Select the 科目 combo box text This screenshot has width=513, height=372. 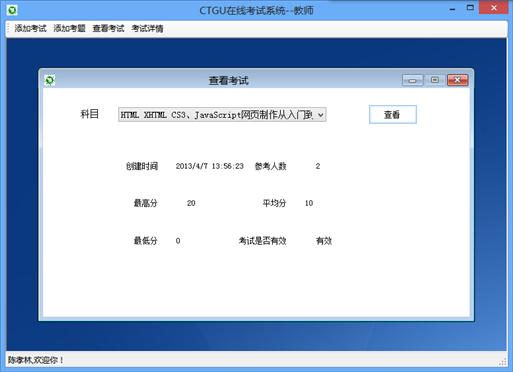[x=217, y=115]
